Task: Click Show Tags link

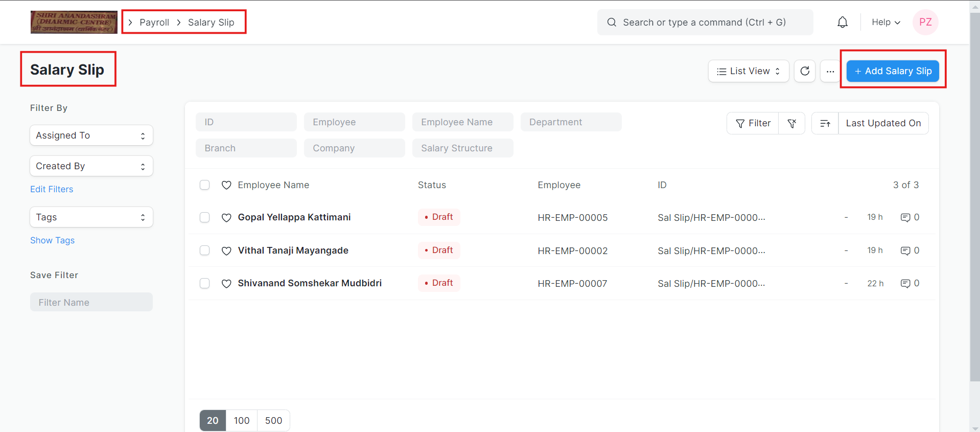Action: click(52, 240)
